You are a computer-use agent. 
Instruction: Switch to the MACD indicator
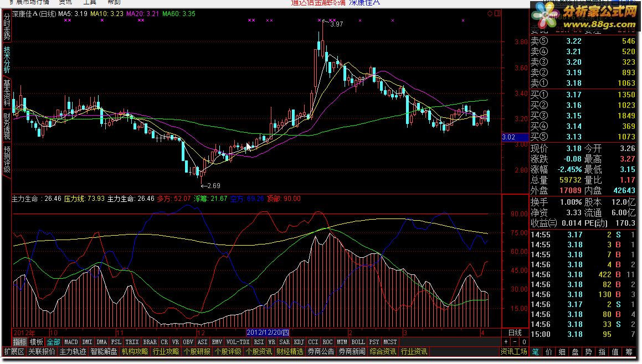[71, 342]
